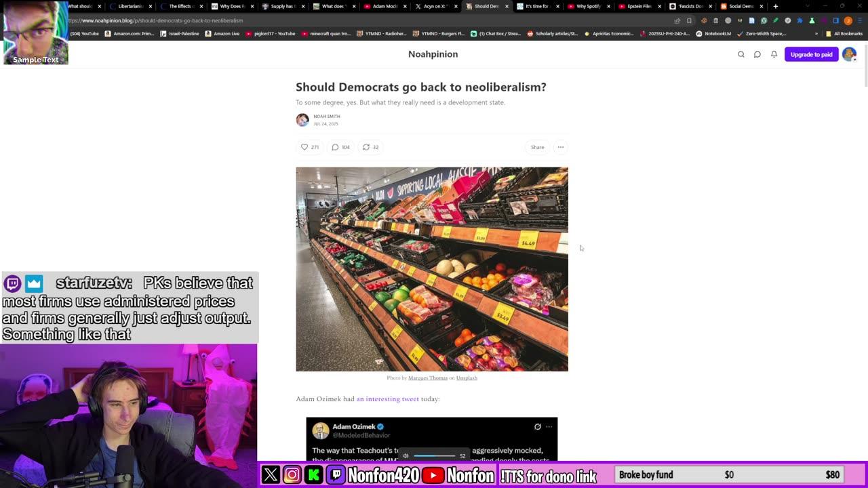Click the green flask extension icon
The height and width of the screenshot is (488, 868).
[812, 20]
